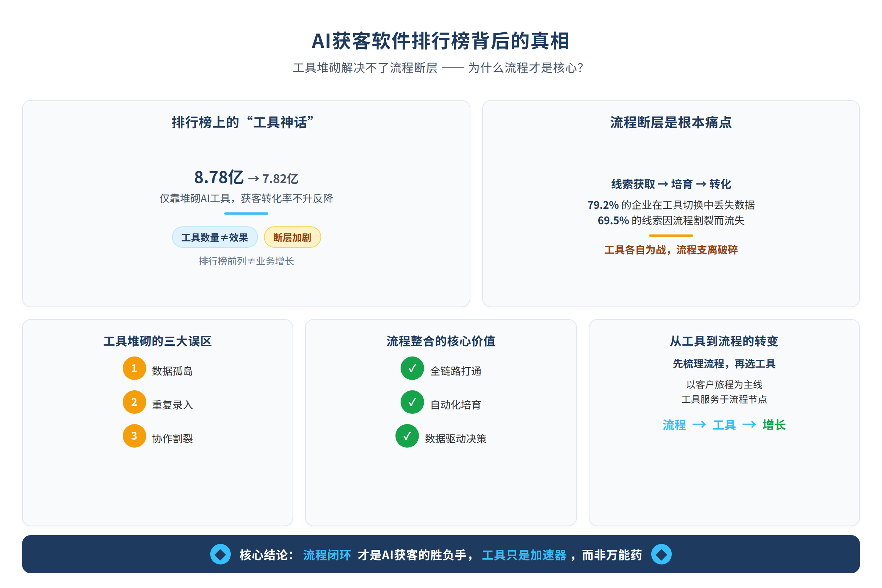The width and height of the screenshot is (882, 588).
Task: Click the green checkmark next to 自动化培育
Action: [x=412, y=402]
